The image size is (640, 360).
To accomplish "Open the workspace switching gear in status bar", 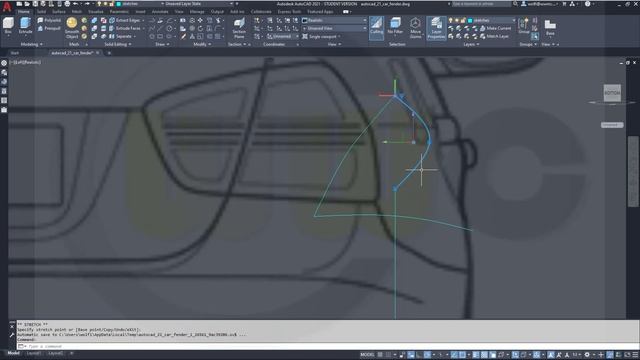I will (x=587, y=355).
